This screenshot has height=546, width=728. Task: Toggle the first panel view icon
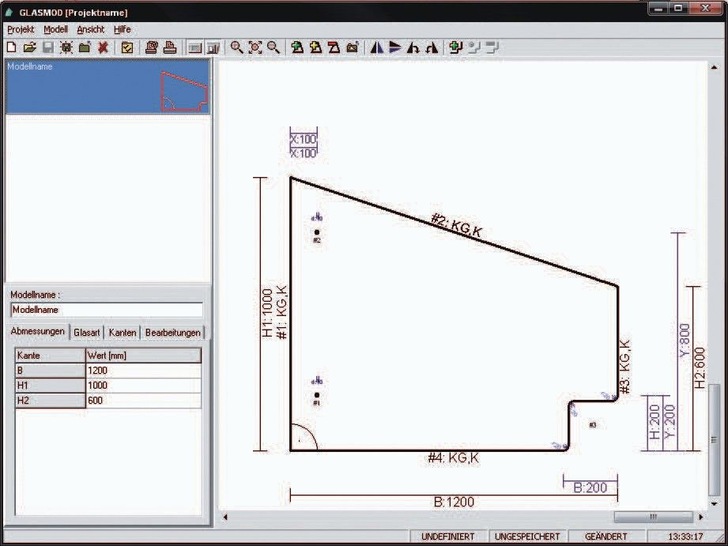click(195, 47)
